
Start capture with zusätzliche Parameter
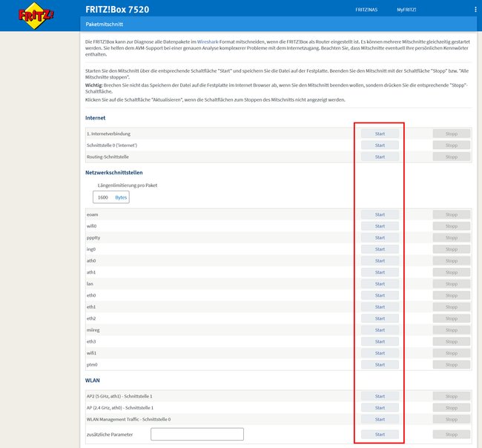tap(380, 435)
